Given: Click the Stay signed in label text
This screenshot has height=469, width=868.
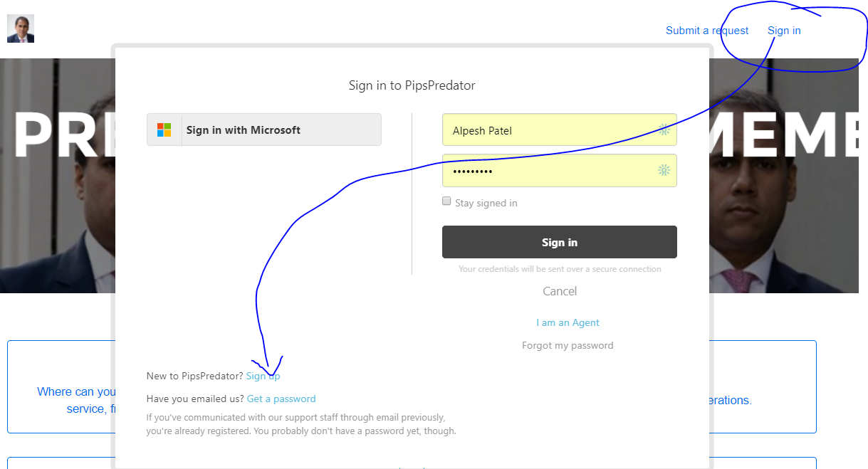Looking at the screenshot, I should click(x=486, y=203).
